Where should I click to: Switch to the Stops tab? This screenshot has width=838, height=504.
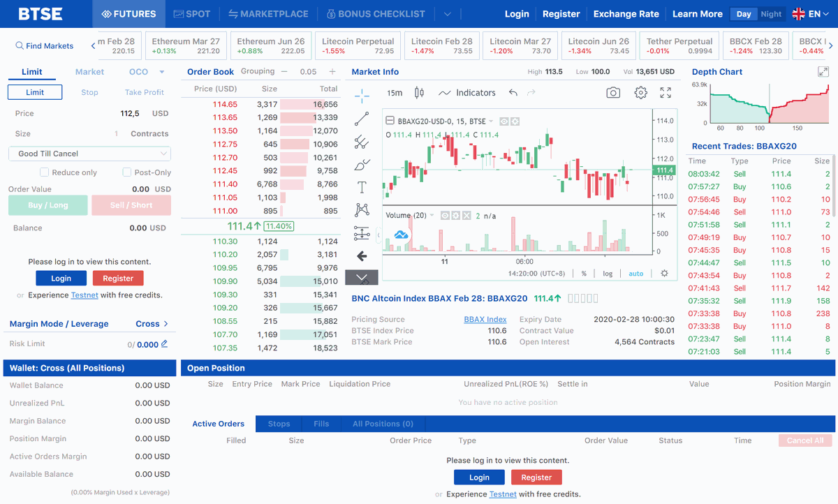pos(279,424)
